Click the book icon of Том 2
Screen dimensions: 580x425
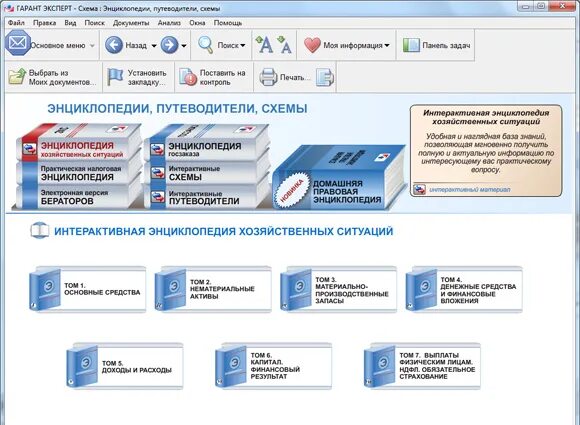pyautogui.click(x=170, y=289)
